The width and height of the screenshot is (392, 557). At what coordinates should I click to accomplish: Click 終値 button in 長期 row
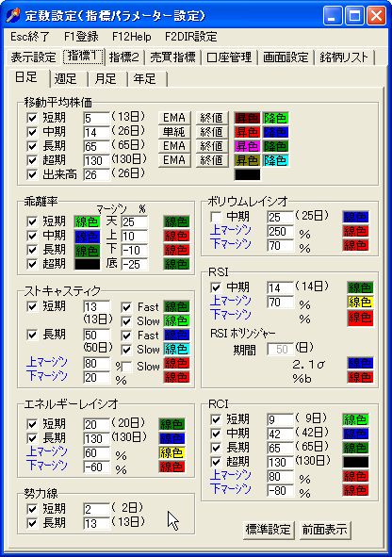212,146
